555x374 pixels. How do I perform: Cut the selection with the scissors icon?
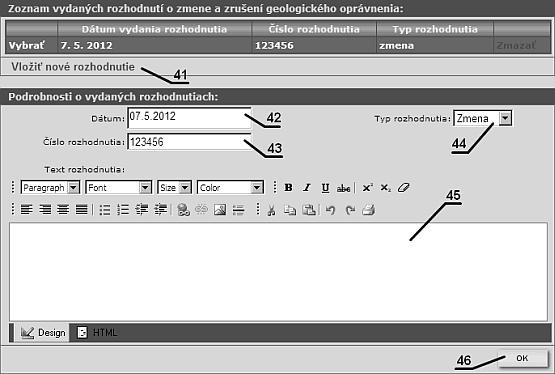(271, 210)
